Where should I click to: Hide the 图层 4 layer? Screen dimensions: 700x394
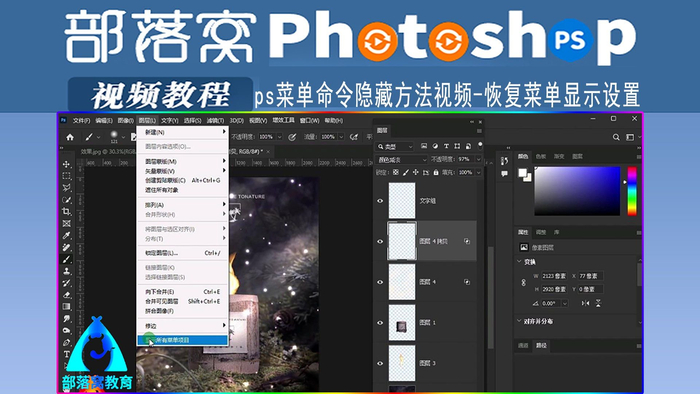380,282
